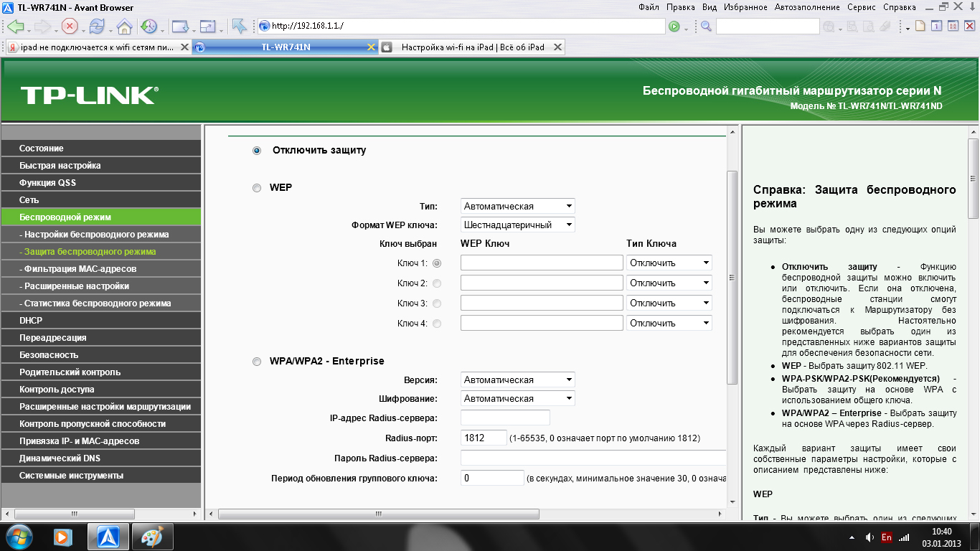This screenshot has width=980, height=551.
Task: Select the WPA/WPA2 - Enterprise radio button
Action: (257, 362)
